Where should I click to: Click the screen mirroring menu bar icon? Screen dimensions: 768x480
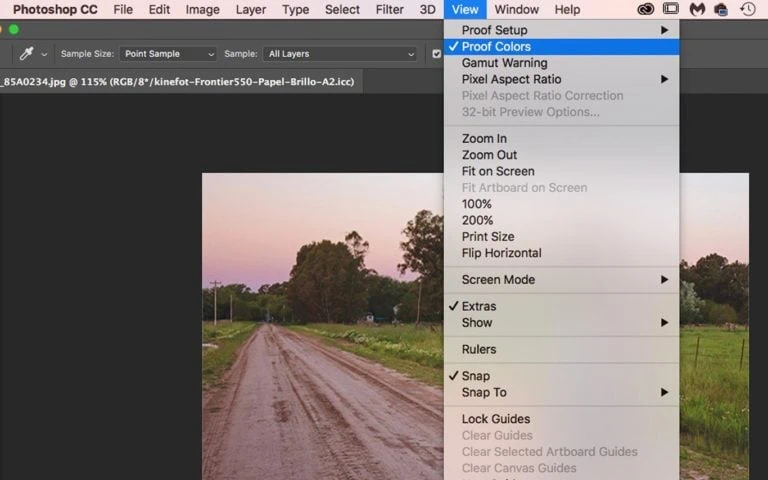coord(671,9)
